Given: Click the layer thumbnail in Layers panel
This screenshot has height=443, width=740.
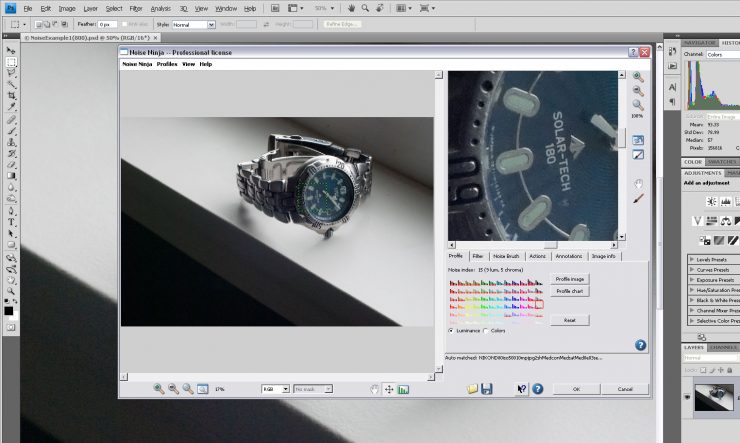Looking at the screenshot, I should coord(714,397).
